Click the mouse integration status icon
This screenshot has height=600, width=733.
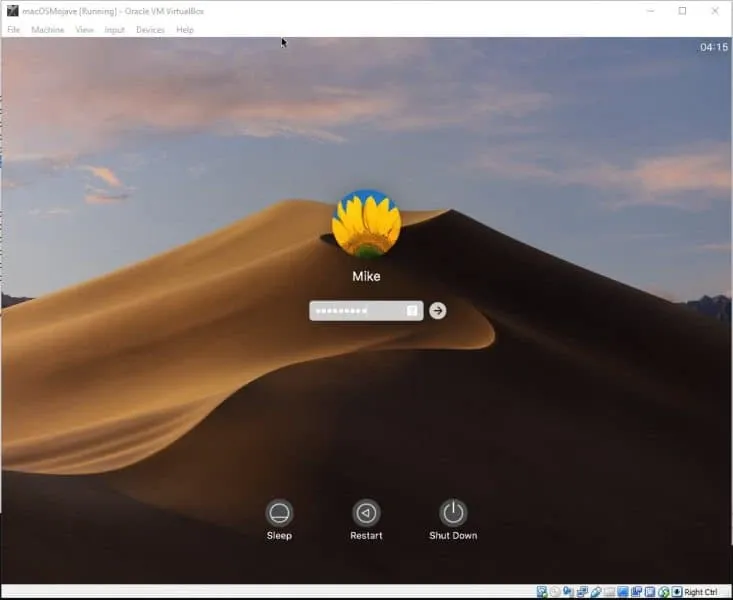click(663, 592)
